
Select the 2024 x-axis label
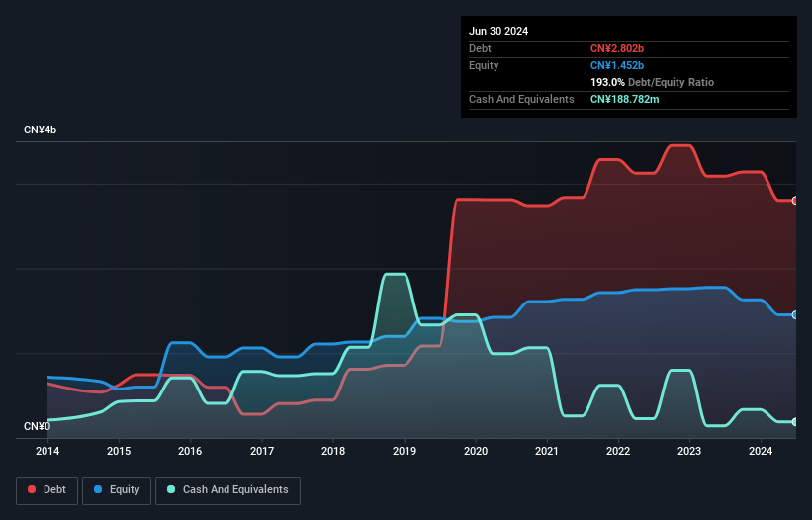point(761,451)
